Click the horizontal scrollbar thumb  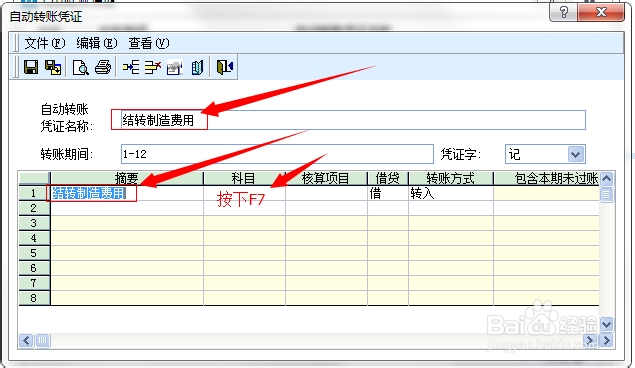43,340
